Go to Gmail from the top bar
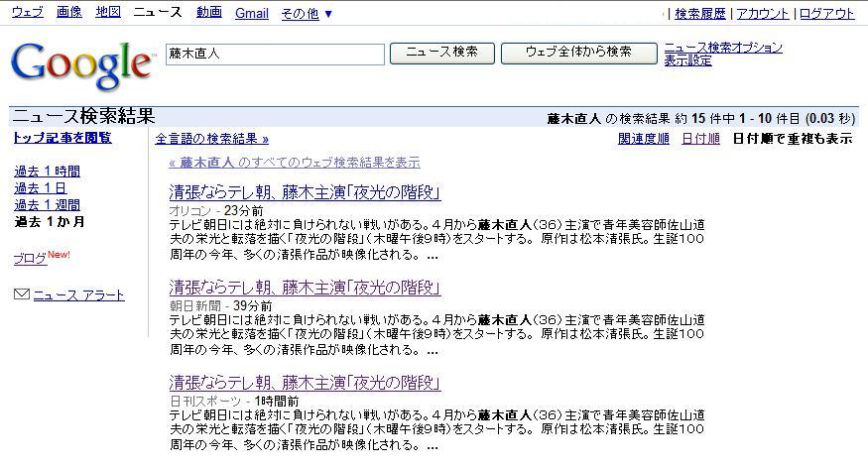 coord(252,13)
